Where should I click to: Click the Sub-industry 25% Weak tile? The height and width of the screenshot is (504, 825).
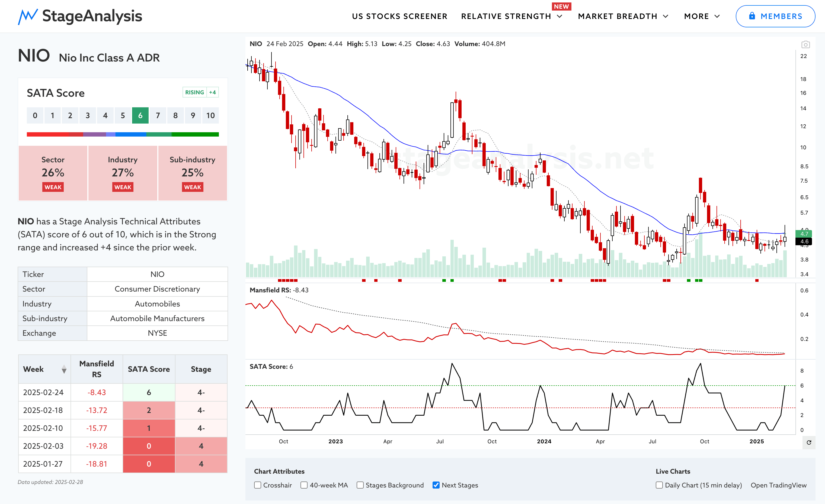pyautogui.click(x=193, y=173)
